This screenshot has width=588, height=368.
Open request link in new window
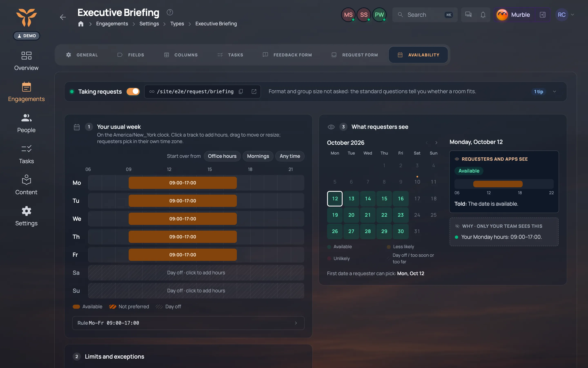[x=254, y=92]
